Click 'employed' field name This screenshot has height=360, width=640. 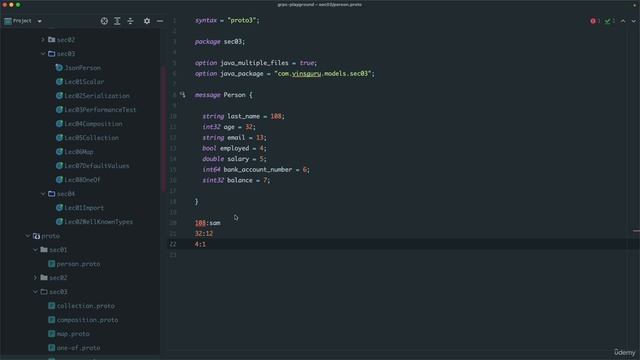tap(234, 148)
